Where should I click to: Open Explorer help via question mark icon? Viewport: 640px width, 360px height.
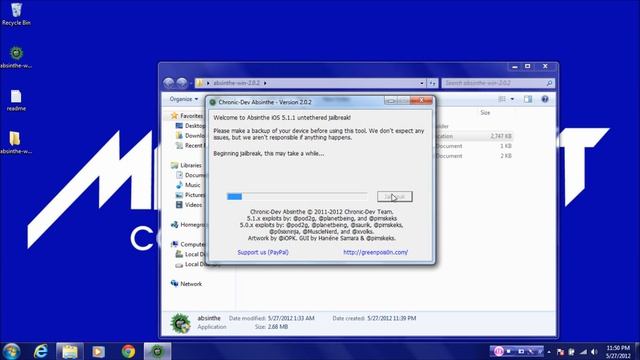point(545,99)
